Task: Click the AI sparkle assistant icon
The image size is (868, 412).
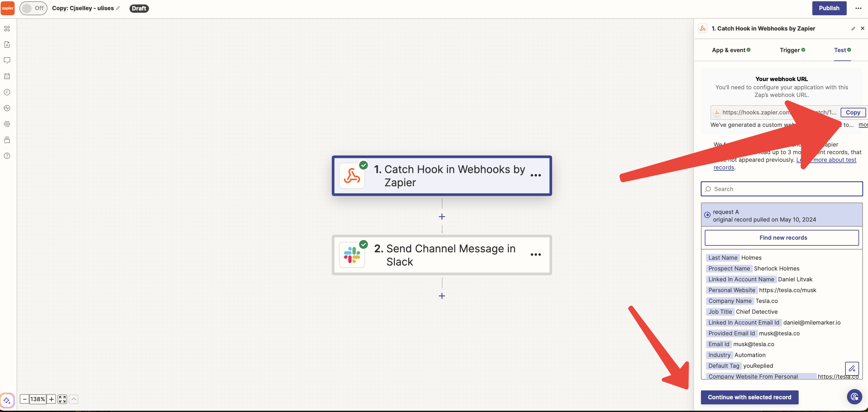Action: (7, 401)
